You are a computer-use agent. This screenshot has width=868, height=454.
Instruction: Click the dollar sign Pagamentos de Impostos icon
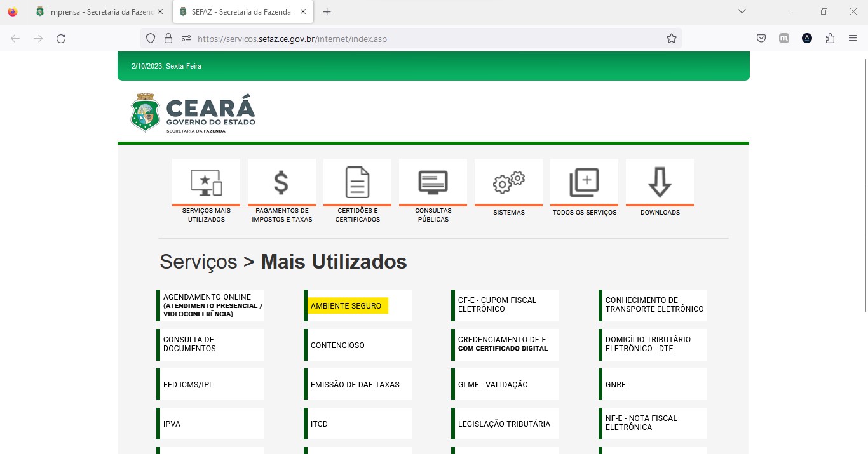point(281,183)
